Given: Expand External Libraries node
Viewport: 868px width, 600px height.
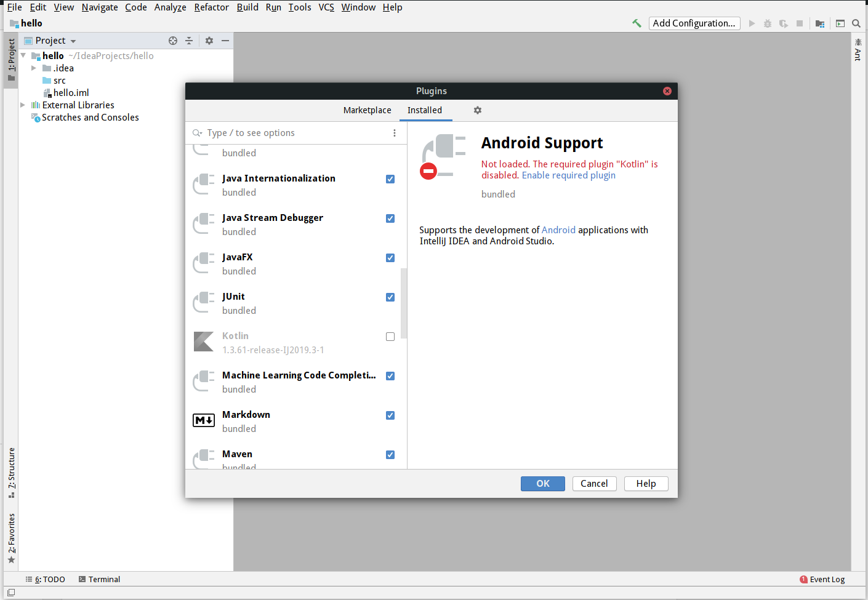Looking at the screenshot, I should [23, 105].
